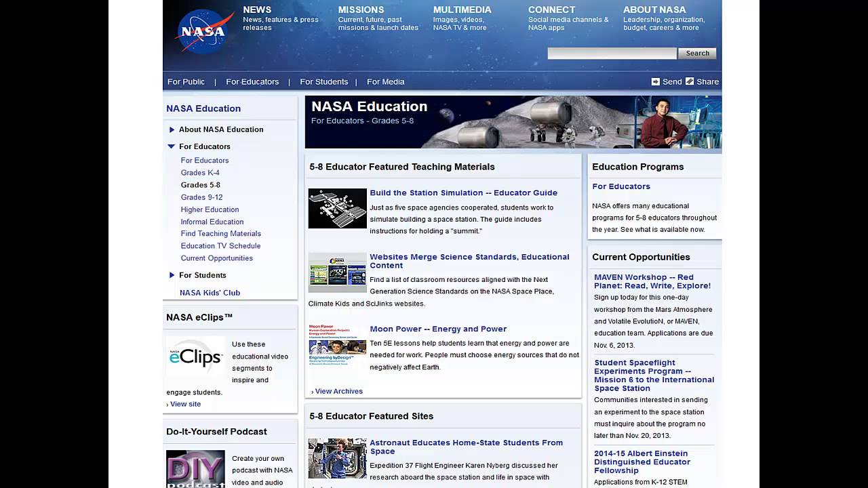Click the Send text link
The width and height of the screenshot is (868, 488).
pos(672,81)
